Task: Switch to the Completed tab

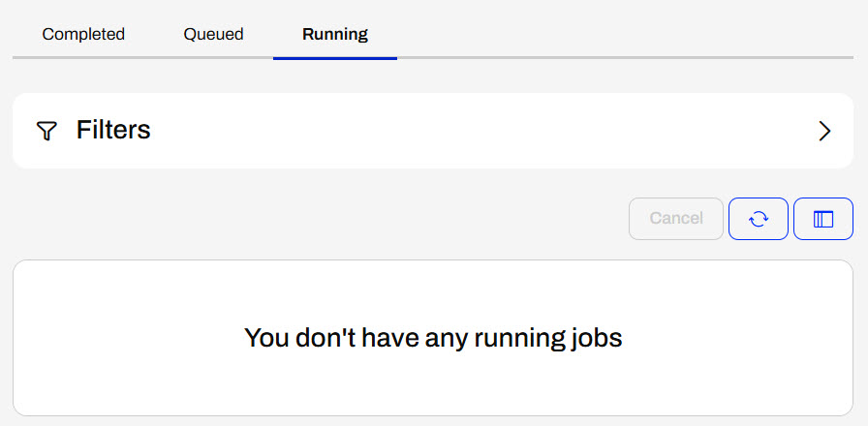Action: pyautogui.click(x=83, y=35)
